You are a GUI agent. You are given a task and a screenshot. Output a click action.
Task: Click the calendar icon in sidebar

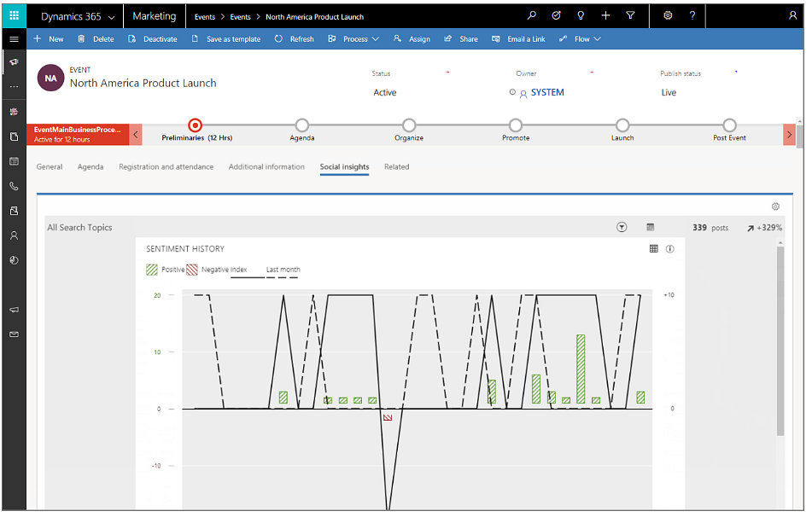14,161
